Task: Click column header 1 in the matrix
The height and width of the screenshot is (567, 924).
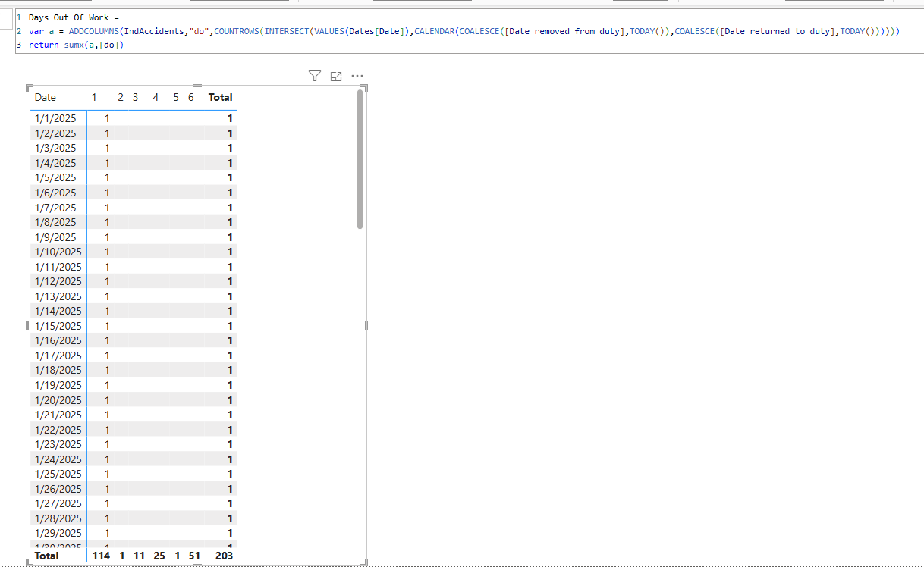Action: [x=94, y=97]
